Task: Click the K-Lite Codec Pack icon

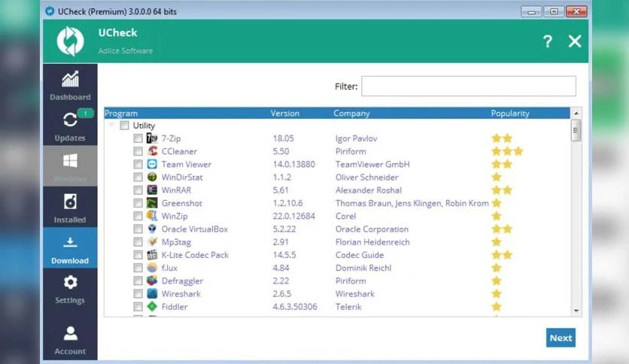Action: click(152, 254)
